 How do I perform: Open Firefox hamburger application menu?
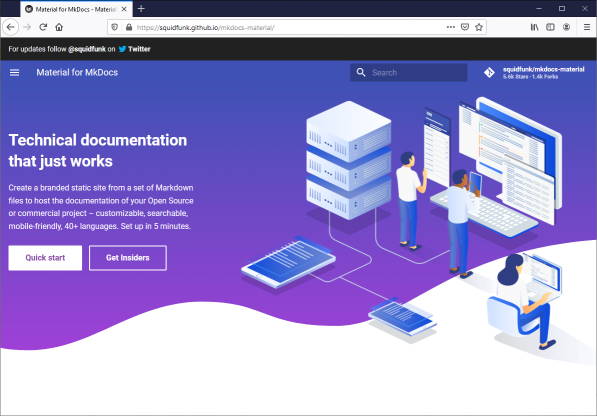click(x=587, y=27)
